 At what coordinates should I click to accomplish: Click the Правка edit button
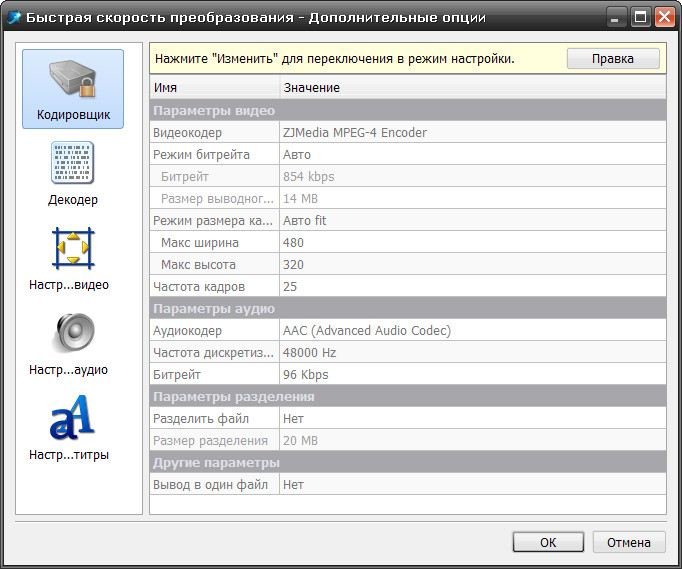pos(613,58)
